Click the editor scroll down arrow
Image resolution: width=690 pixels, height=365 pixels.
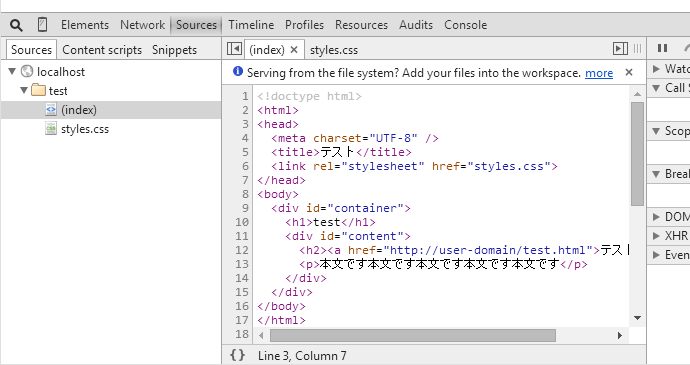637,318
